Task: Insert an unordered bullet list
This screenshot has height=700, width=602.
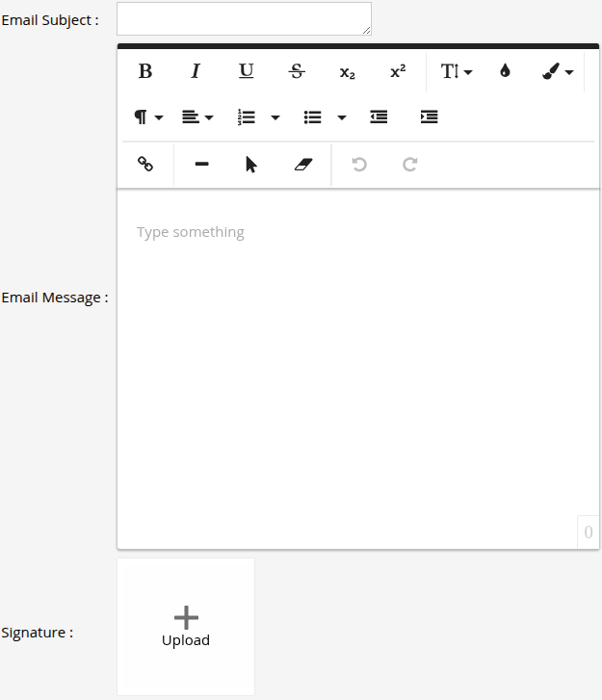Action: [312, 117]
